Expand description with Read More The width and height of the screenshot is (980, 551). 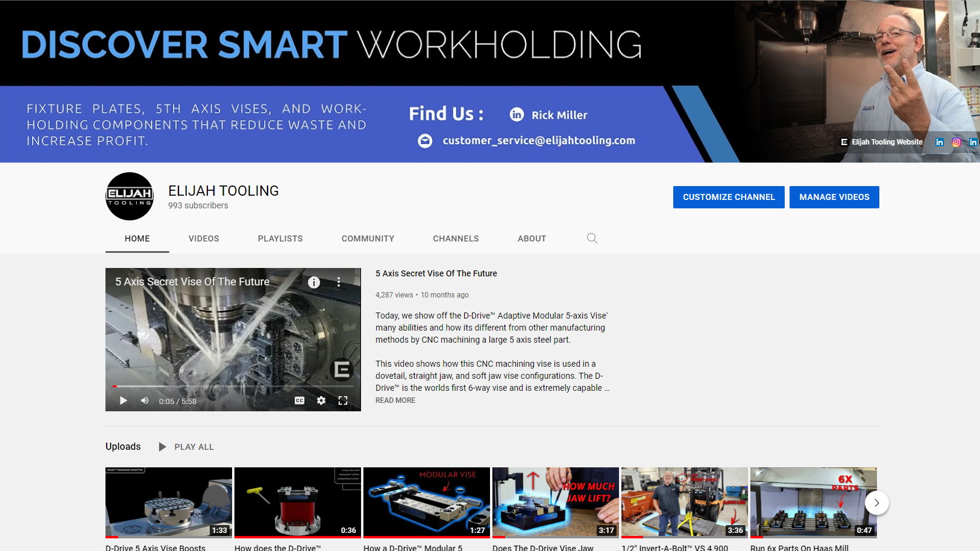click(x=395, y=400)
